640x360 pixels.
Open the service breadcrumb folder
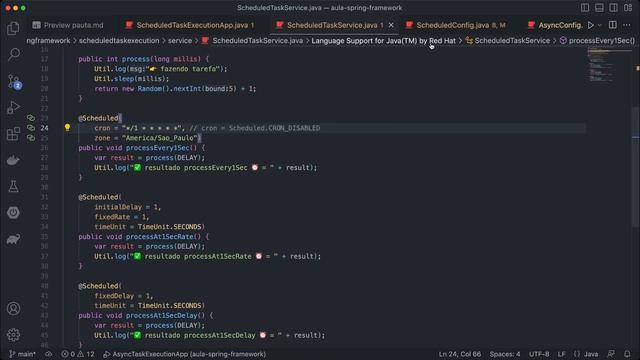click(180, 40)
